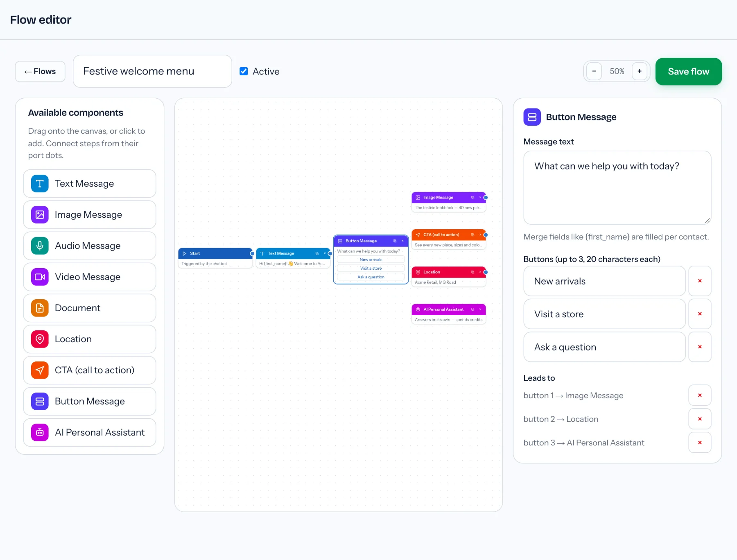
Task: Add a Video Message component
Action: 90,277
